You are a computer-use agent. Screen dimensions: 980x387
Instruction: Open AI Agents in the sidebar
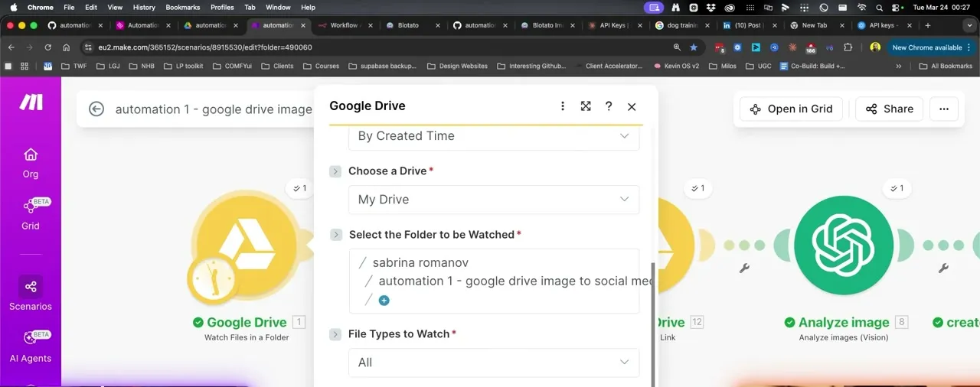[31, 346]
